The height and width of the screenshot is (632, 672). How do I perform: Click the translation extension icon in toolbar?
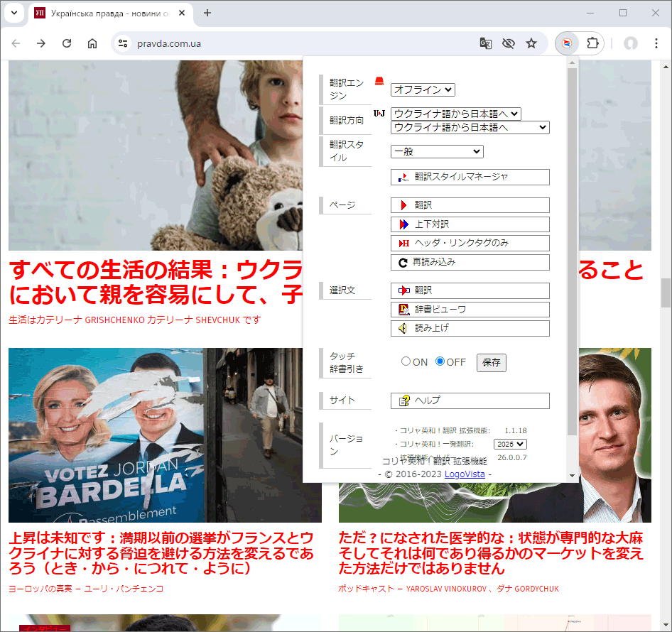566,43
